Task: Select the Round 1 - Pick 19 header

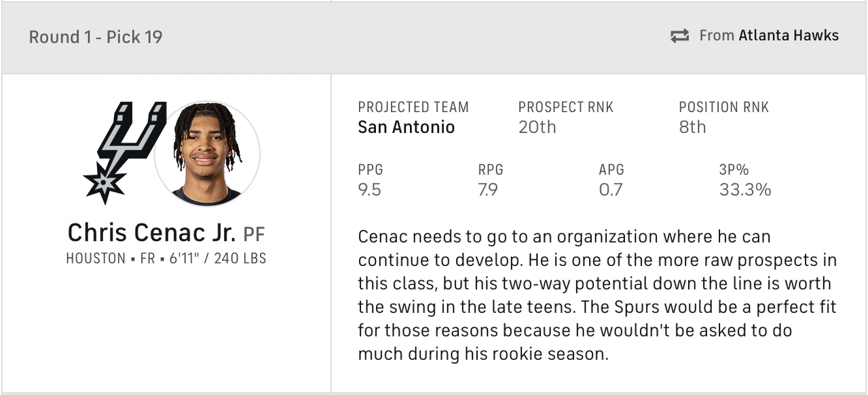Action: pos(96,37)
